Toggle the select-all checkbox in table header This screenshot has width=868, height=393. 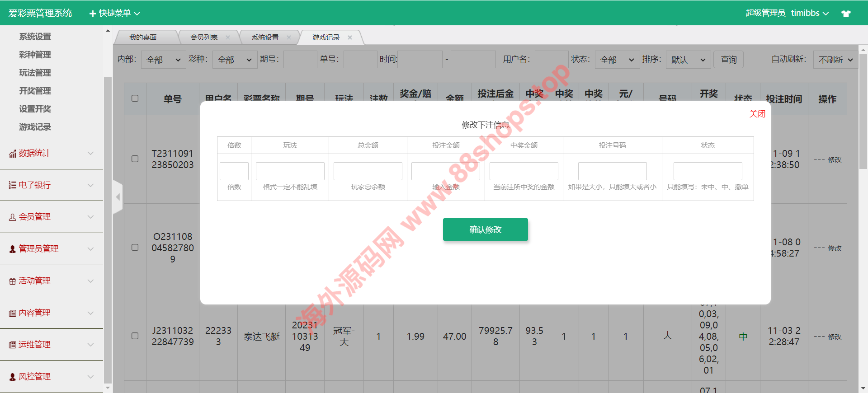(x=135, y=98)
